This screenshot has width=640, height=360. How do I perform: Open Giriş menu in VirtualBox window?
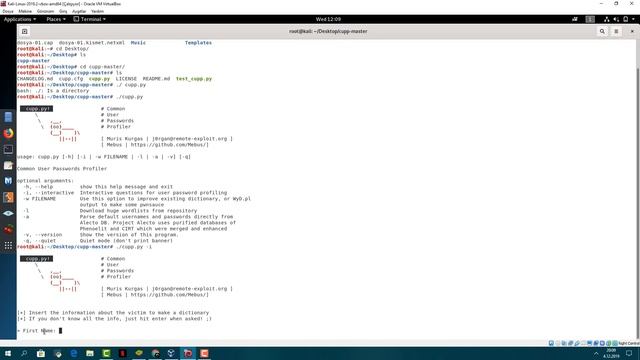tap(63, 11)
